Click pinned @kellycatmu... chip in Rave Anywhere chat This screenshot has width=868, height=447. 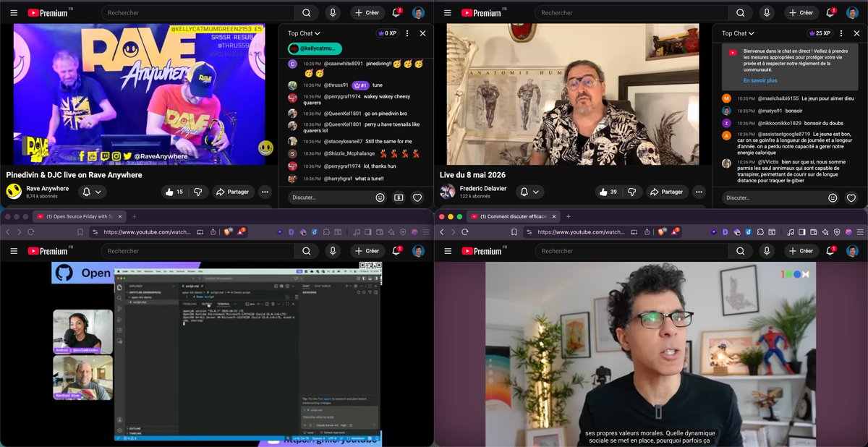[315, 48]
